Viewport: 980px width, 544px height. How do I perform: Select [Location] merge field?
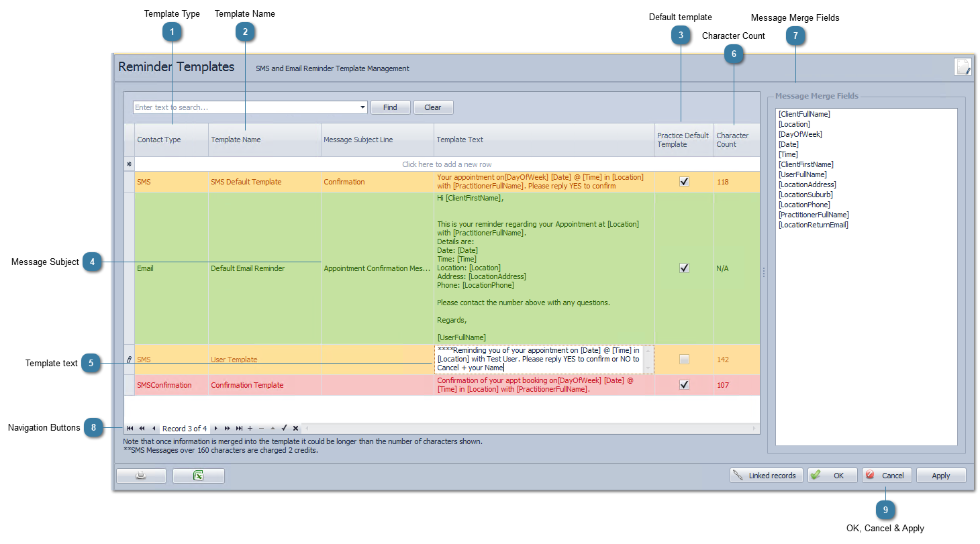coord(794,124)
